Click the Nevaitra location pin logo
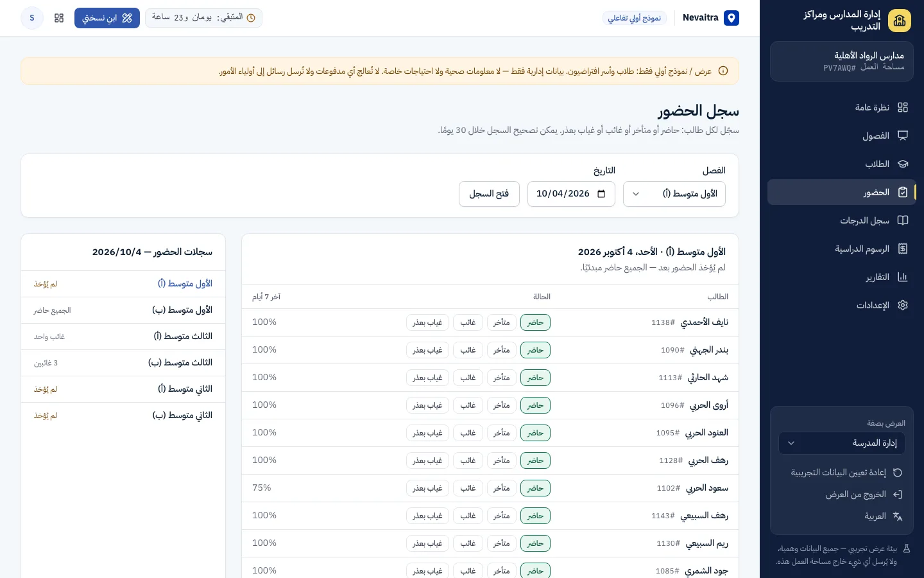 [732, 18]
